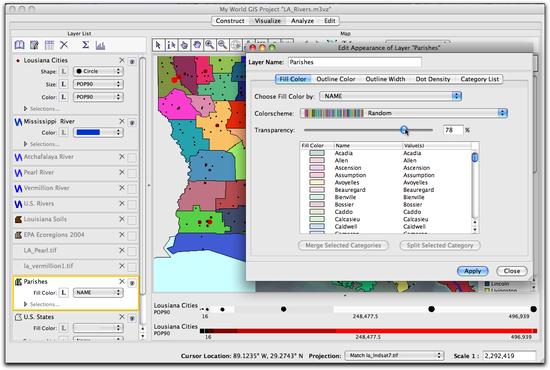This screenshot has width=550, height=370.
Task: Open the Shape dropdown showing Circle
Action: [x=98, y=71]
